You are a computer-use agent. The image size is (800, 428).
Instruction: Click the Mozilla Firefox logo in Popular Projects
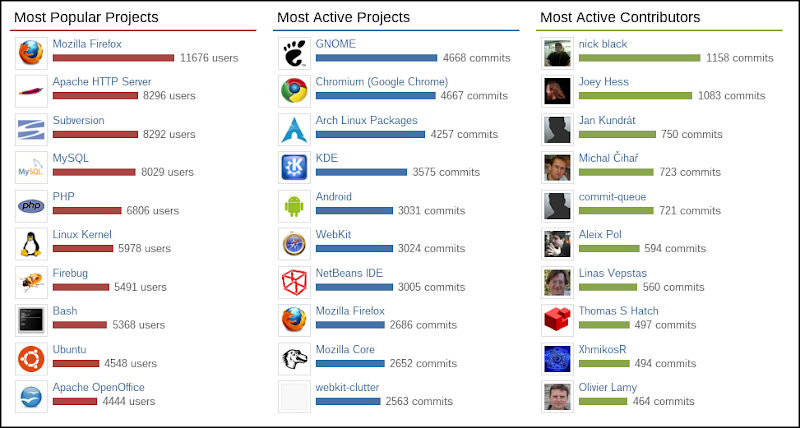pyautogui.click(x=32, y=52)
